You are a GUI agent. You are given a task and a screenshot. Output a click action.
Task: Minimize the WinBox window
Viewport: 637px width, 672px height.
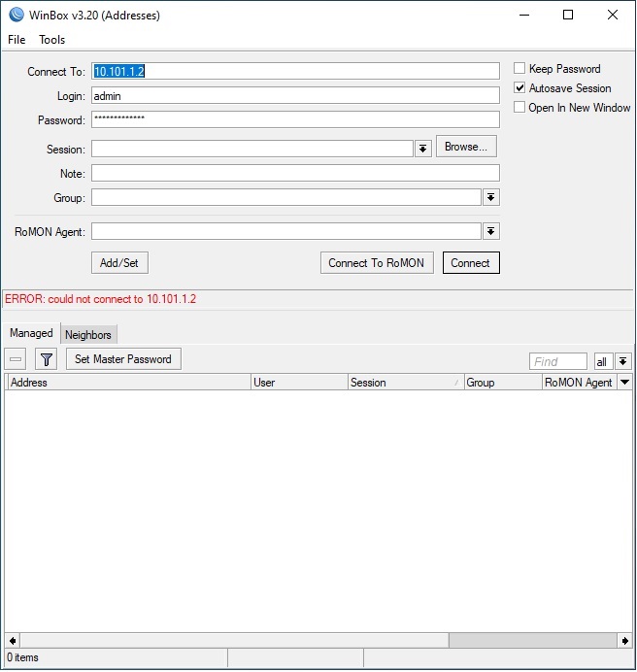click(523, 15)
